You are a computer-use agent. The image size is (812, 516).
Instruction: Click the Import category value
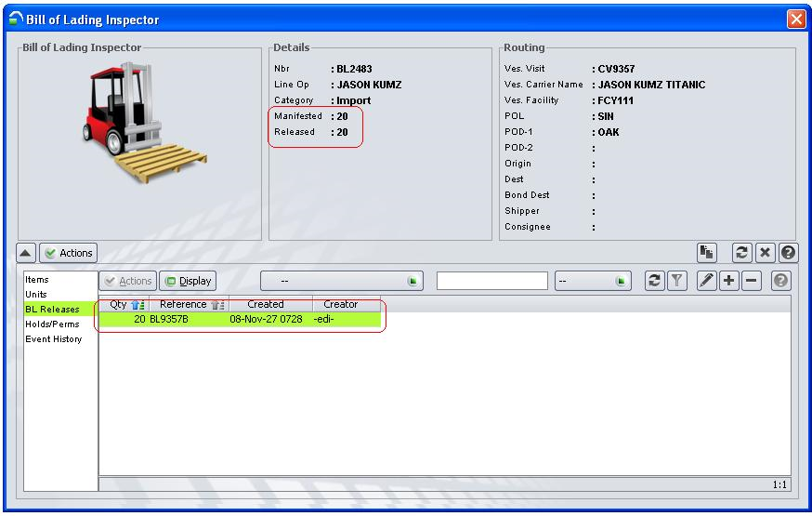pyautogui.click(x=354, y=100)
